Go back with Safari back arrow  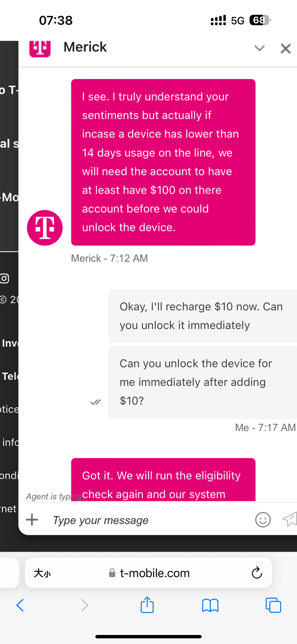pos(20,605)
